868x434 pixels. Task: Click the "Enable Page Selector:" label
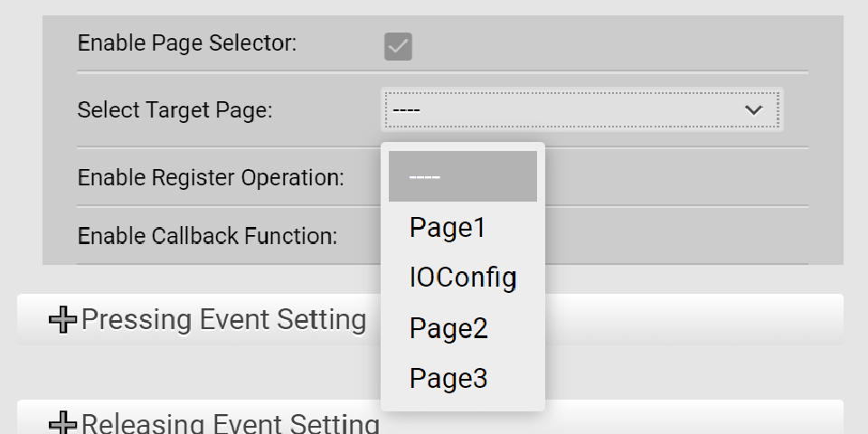187,42
